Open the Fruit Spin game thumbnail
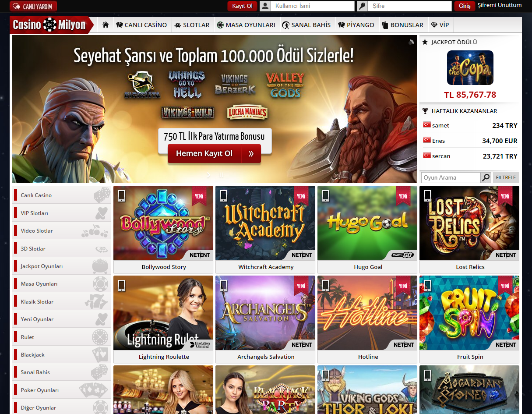This screenshot has height=414, width=532. coord(469,313)
